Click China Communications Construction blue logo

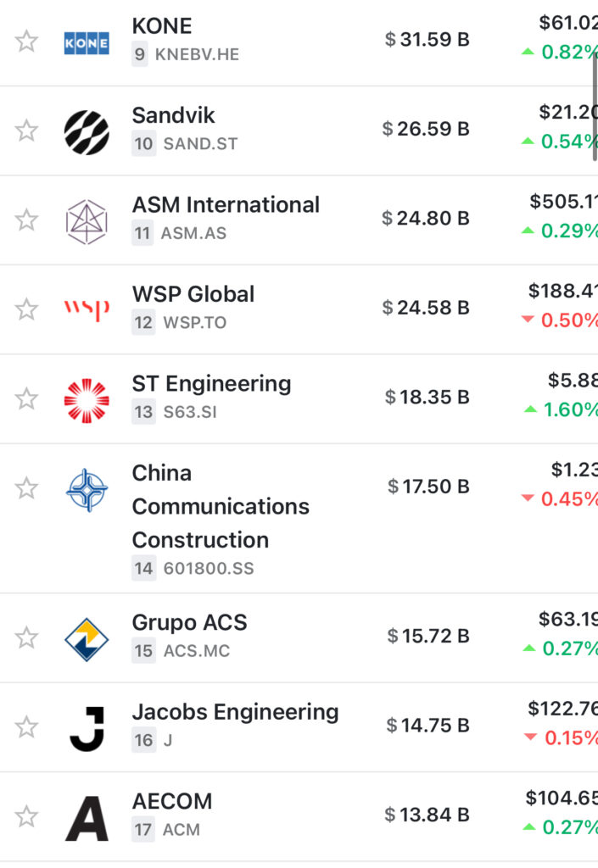pos(87,490)
